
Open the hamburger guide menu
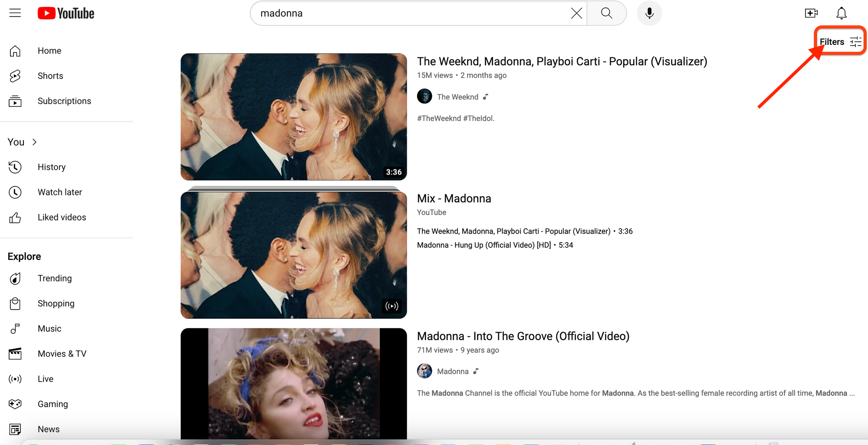(x=15, y=13)
